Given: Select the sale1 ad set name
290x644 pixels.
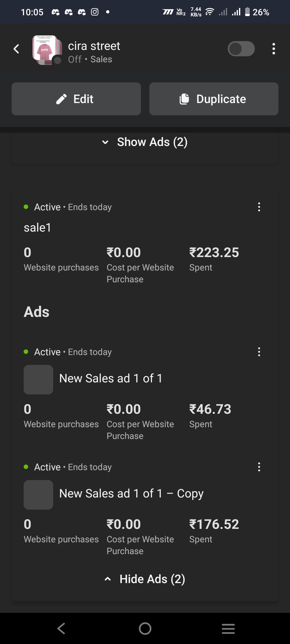Looking at the screenshot, I should (x=38, y=228).
